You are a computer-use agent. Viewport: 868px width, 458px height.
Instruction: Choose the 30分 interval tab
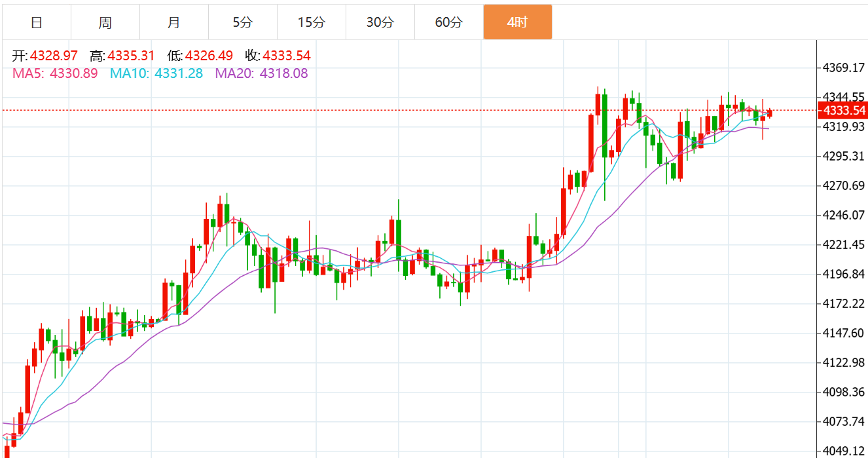[380, 23]
